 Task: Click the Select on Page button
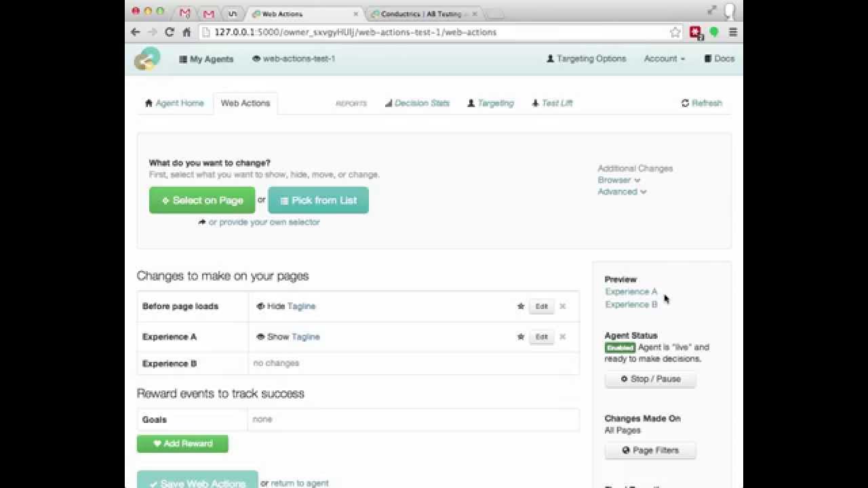point(202,200)
